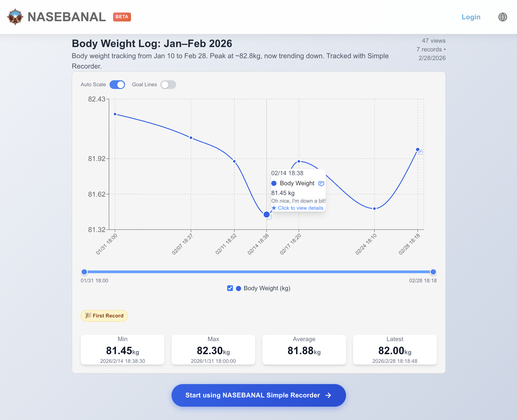Click the Login link
The height and width of the screenshot is (420, 517).
tap(471, 17)
